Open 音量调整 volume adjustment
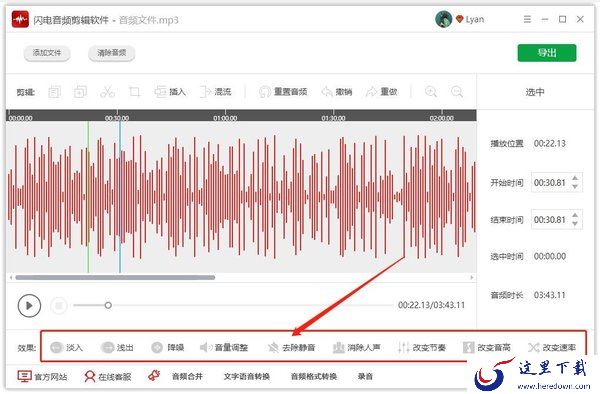Screen dimensions: 600x394 point(224,347)
